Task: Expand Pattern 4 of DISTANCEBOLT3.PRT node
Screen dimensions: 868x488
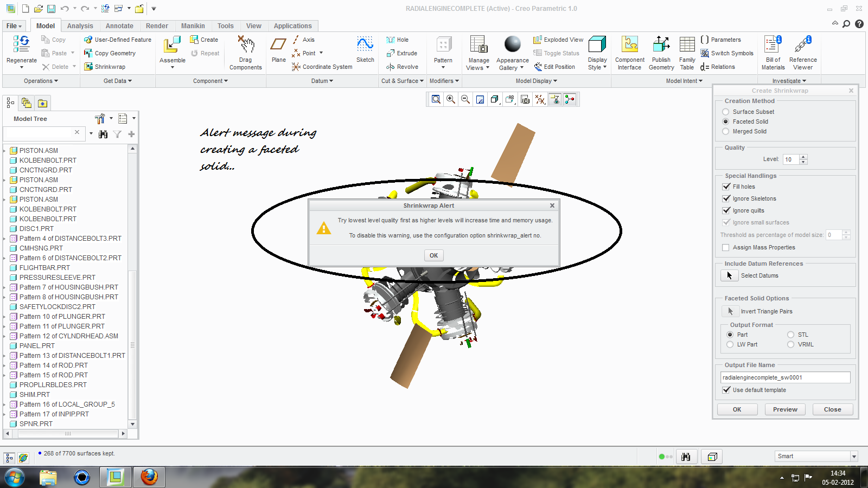Action: pyautogui.click(x=5, y=239)
